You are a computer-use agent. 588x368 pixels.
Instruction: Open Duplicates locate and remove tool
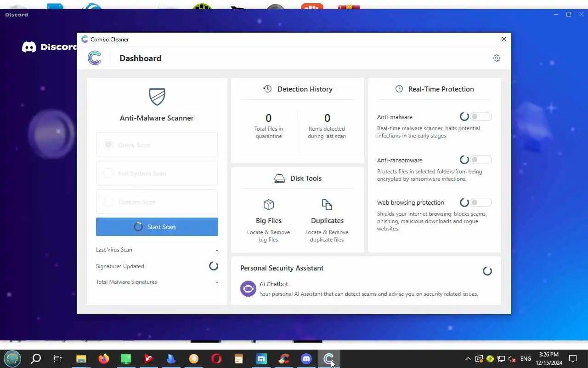[327, 221]
